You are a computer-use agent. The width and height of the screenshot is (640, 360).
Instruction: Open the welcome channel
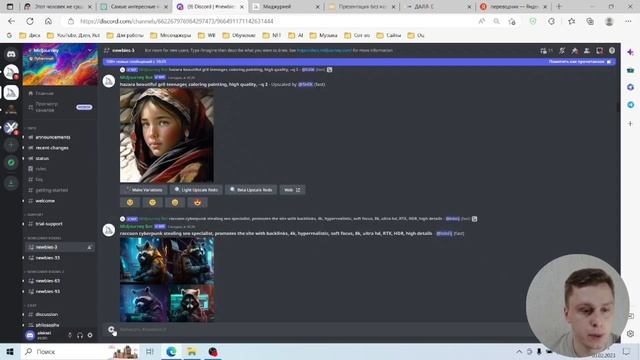pyautogui.click(x=45, y=201)
